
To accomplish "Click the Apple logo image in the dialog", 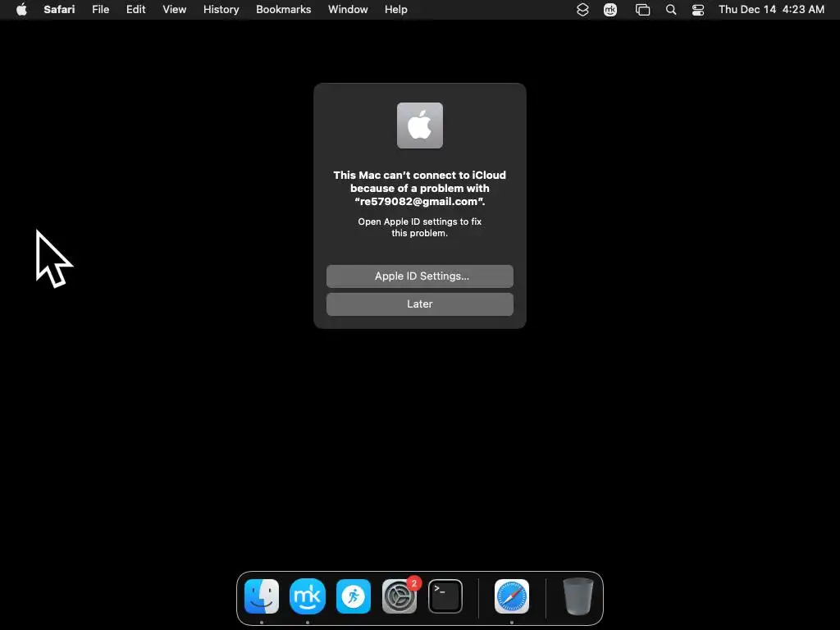I will (419, 126).
